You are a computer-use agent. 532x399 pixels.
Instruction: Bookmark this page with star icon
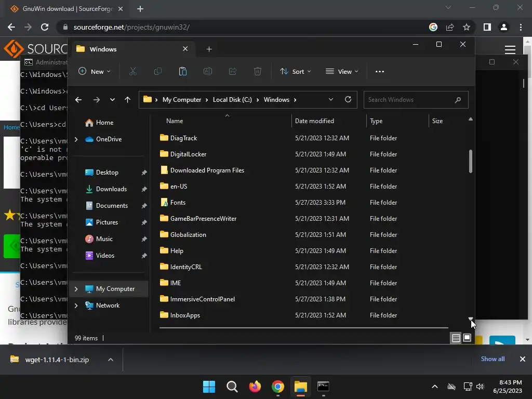467,27
